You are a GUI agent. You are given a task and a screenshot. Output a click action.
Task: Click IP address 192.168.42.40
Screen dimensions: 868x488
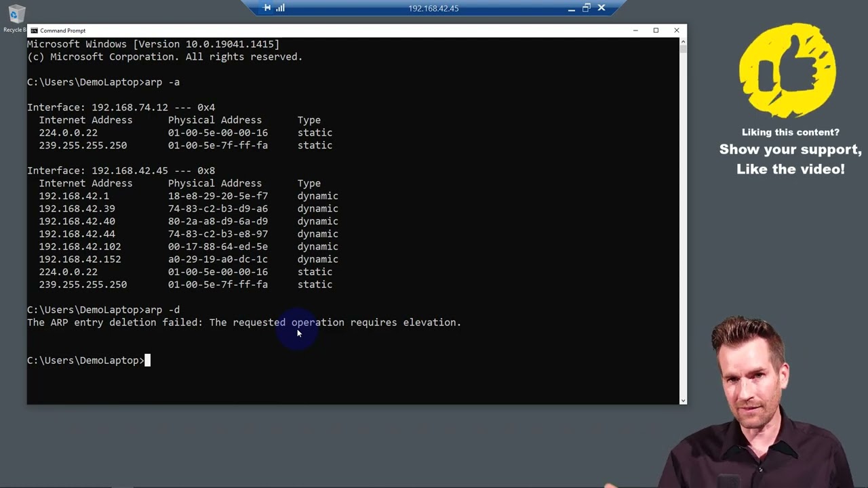click(77, 222)
